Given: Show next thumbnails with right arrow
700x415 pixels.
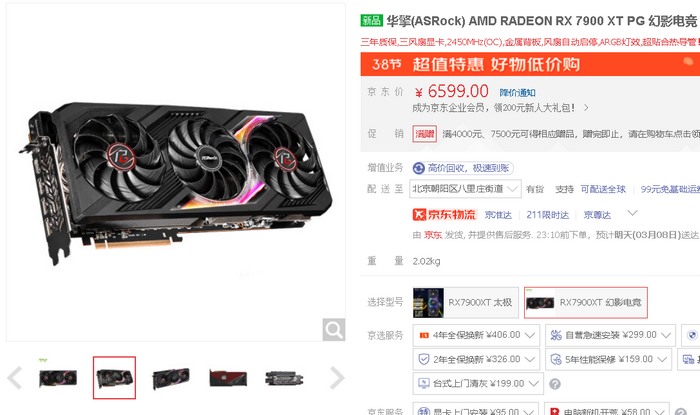Looking at the screenshot, I should click(x=337, y=378).
